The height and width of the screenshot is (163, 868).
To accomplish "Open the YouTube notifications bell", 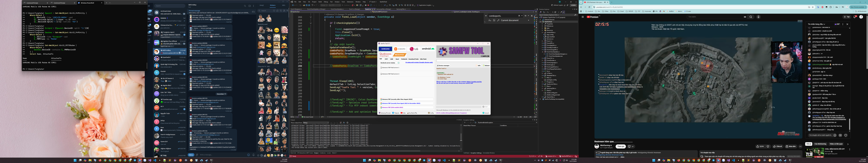I will tap(855, 17).
